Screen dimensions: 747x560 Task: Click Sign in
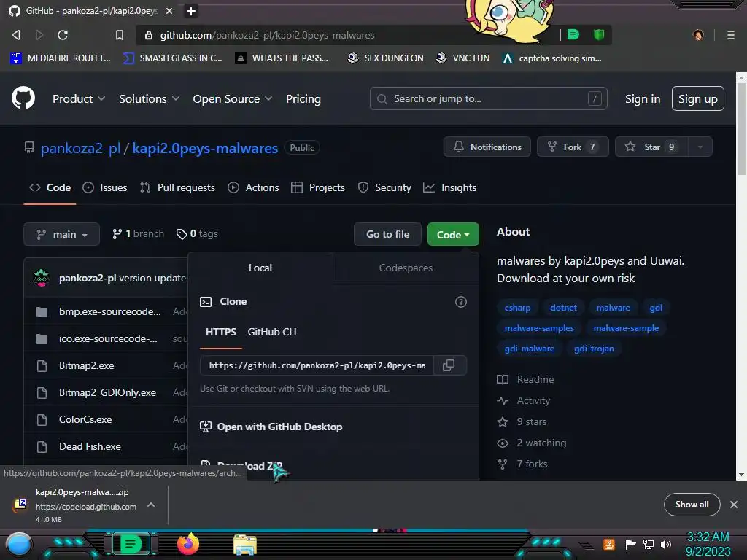coord(642,98)
